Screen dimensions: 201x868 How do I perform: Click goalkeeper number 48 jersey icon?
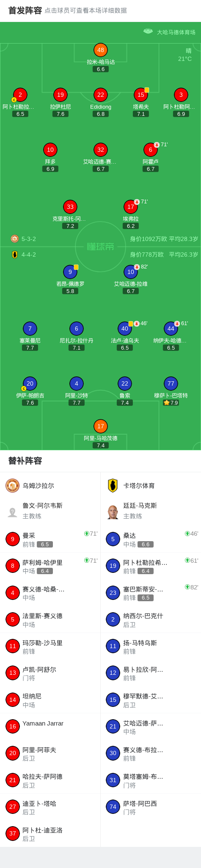point(101,50)
